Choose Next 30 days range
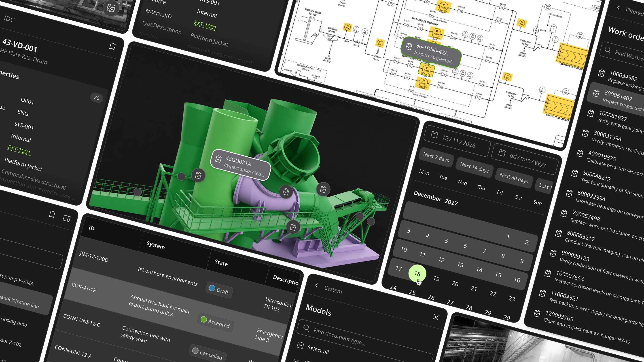644x362 pixels. tap(514, 178)
